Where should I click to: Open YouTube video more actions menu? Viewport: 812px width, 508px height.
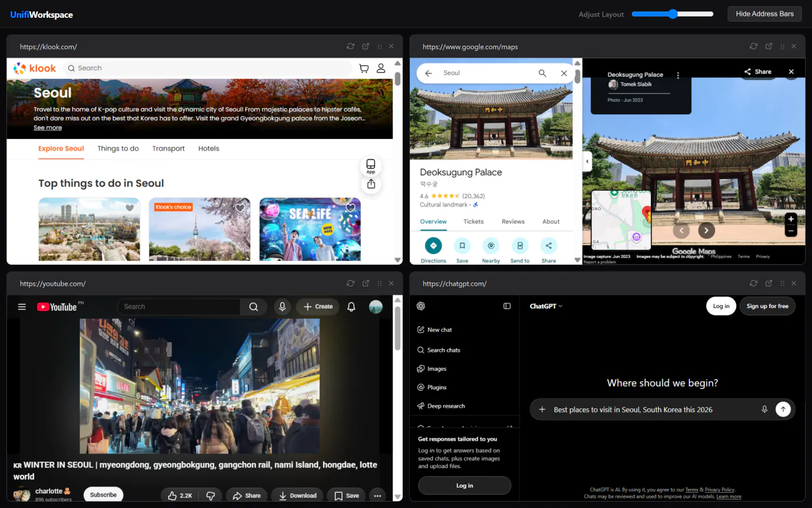pos(377,495)
